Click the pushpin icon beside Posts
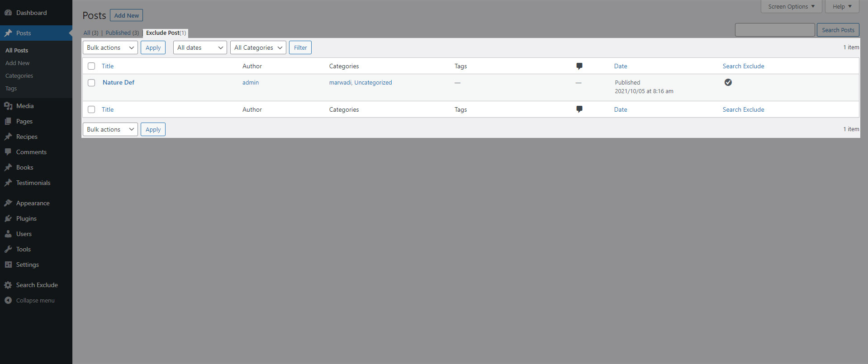Screen dimensions: 868x364 (x=8, y=33)
